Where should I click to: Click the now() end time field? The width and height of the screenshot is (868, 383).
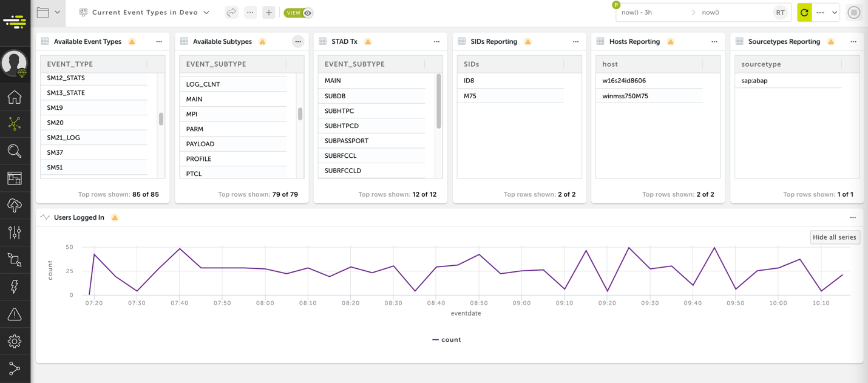click(710, 12)
